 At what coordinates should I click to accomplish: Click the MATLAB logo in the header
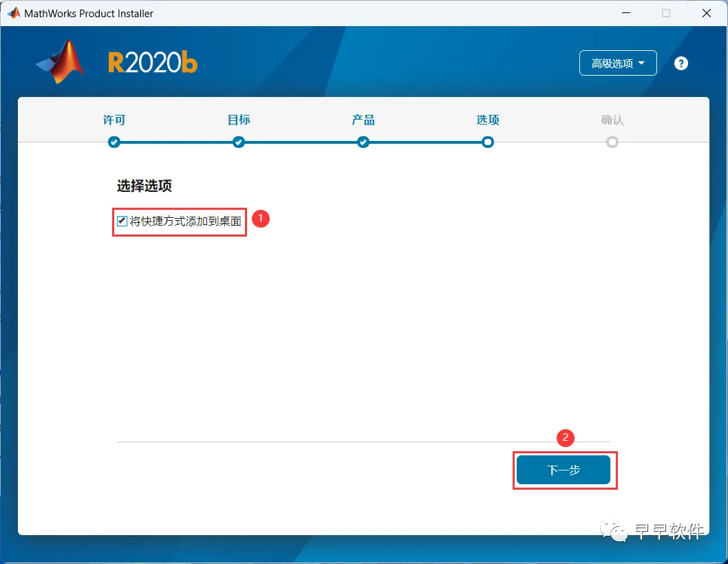point(61,62)
